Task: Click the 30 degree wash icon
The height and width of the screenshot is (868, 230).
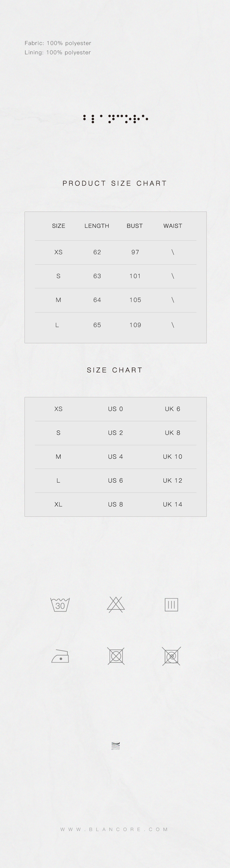Action: [60, 604]
